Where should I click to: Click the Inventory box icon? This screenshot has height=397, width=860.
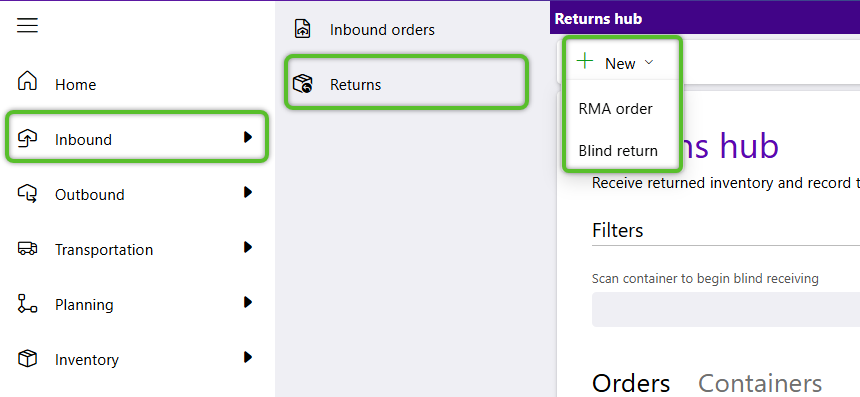pos(27,359)
